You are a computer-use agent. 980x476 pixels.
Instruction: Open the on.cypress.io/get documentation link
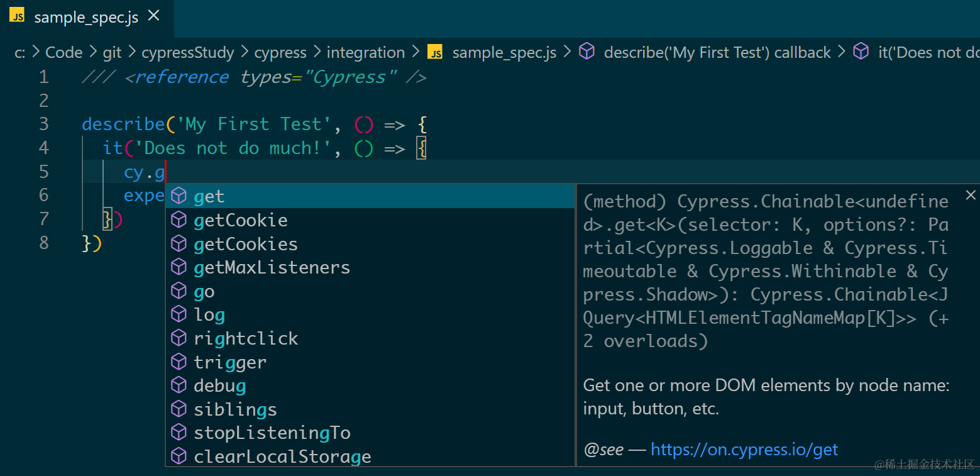point(744,449)
